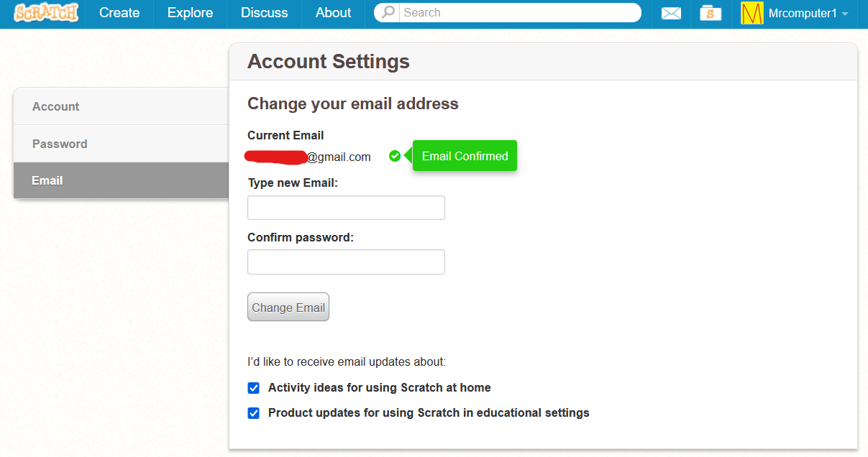Open the Messages envelope icon
This screenshot has height=457, width=868.
[x=671, y=13]
